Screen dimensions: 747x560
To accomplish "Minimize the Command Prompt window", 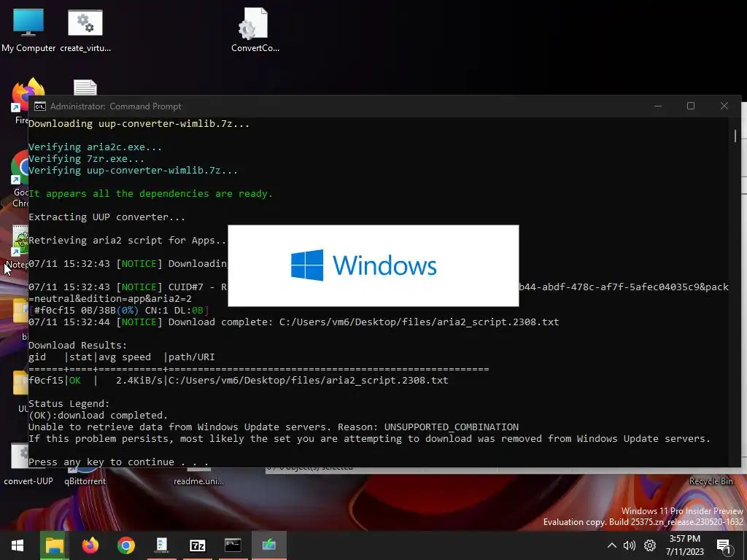I will coord(658,106).
